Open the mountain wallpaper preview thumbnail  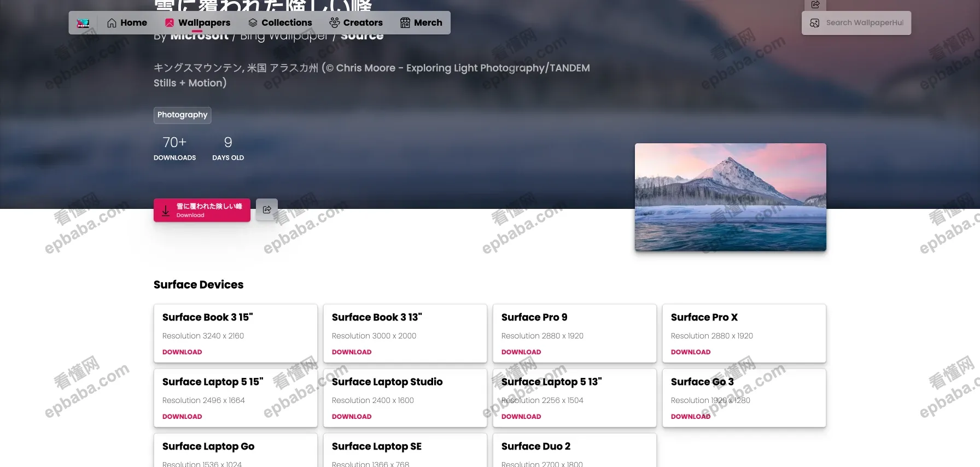[x=730, y=197]
